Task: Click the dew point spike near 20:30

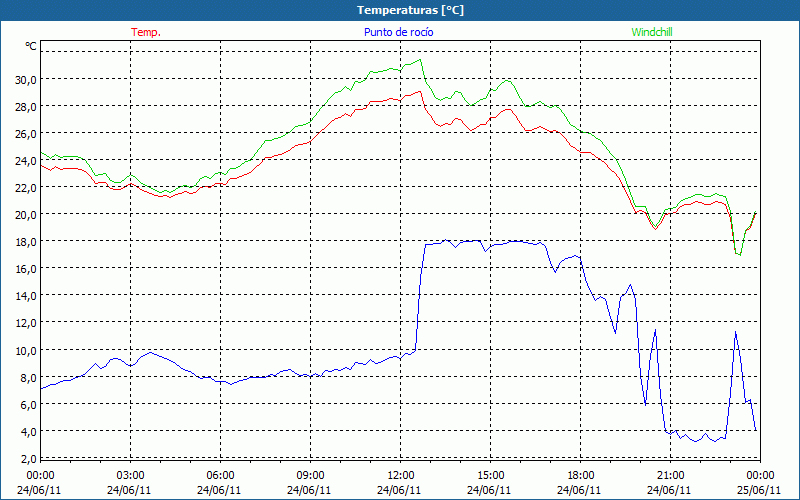Action: click(x=655, y=330)
